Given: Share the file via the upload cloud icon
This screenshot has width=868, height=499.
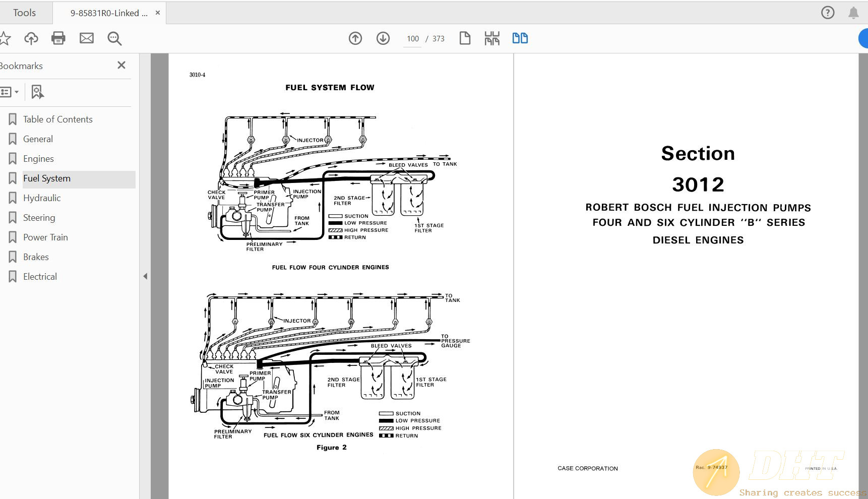Looking at the screenshot, I should tap(31, 38).
